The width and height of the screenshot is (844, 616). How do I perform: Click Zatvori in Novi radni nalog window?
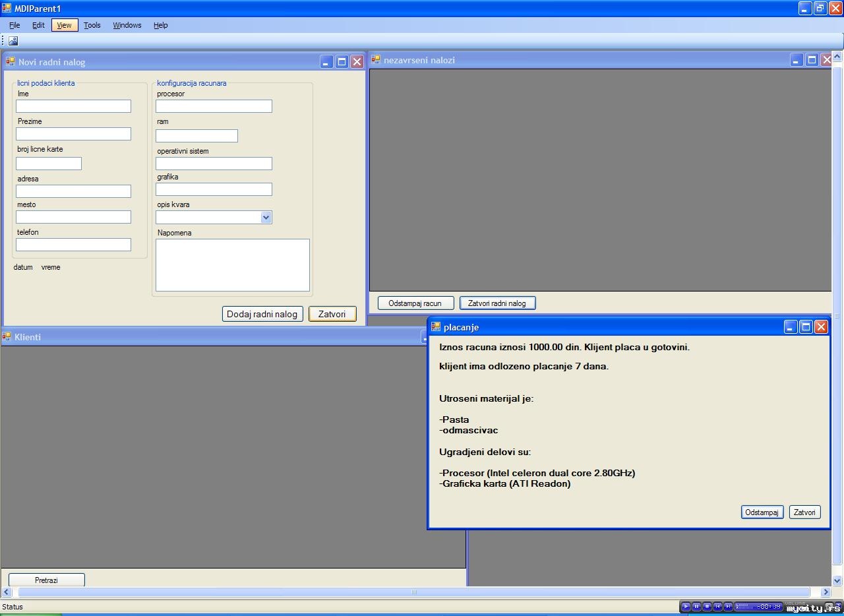(x=332, y=314)
